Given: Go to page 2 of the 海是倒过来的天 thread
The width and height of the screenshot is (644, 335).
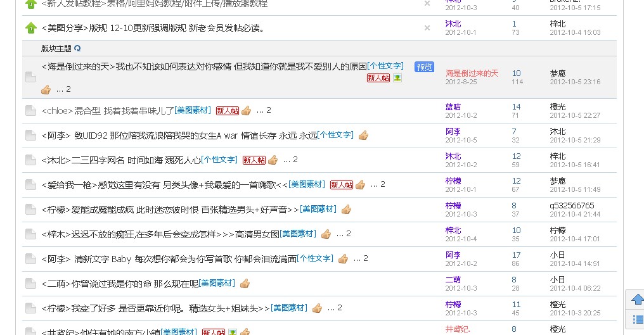Looking at the screenshot, I should pos(68,89).
